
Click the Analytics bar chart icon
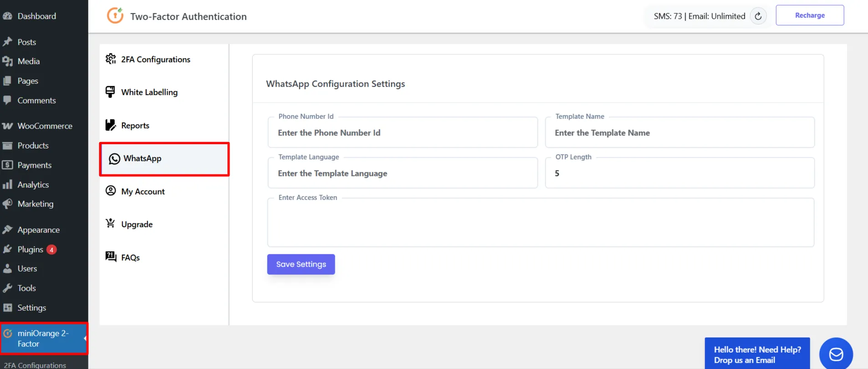tap(7, 184)
